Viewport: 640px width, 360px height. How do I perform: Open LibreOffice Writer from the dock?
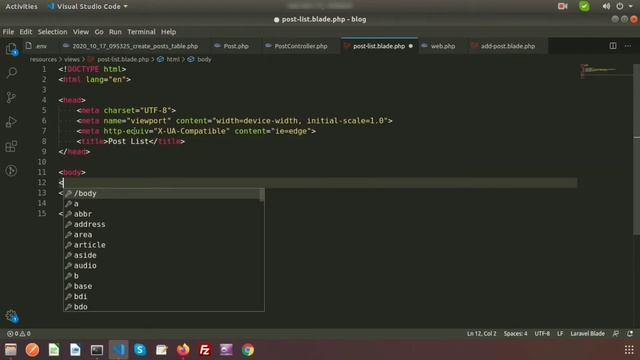point(75,350)
